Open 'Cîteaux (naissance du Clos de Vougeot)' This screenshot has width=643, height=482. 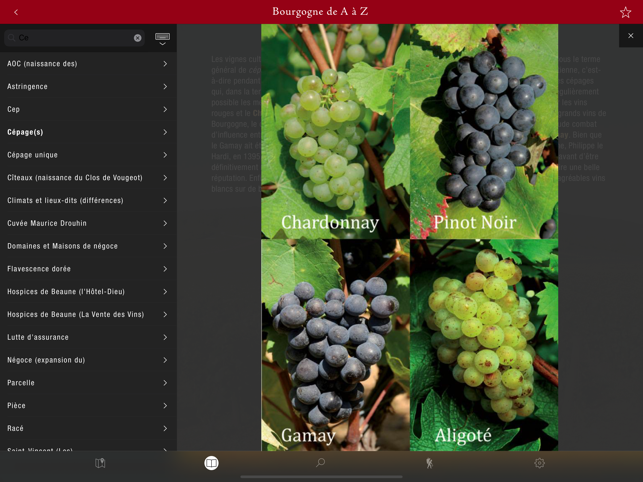point(88,178)
